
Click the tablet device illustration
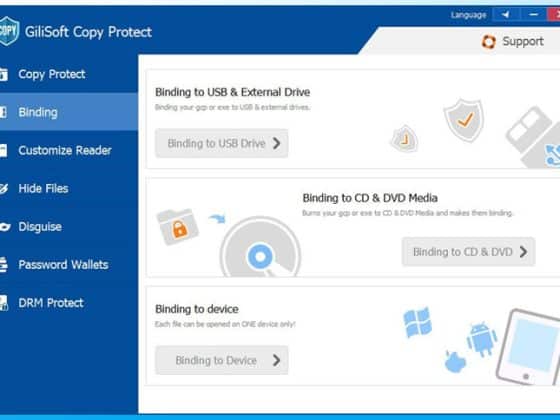coord(528,346)
